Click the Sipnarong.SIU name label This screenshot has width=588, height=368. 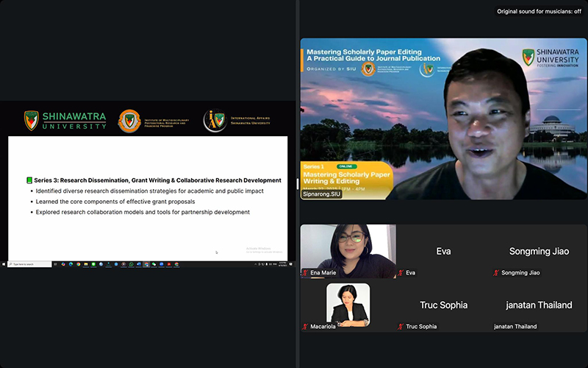(321, 194)
